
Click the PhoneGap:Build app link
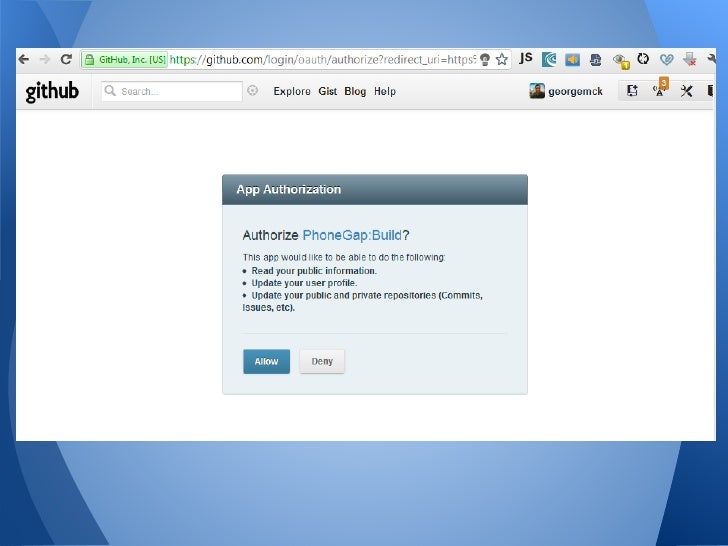point(352,235)
